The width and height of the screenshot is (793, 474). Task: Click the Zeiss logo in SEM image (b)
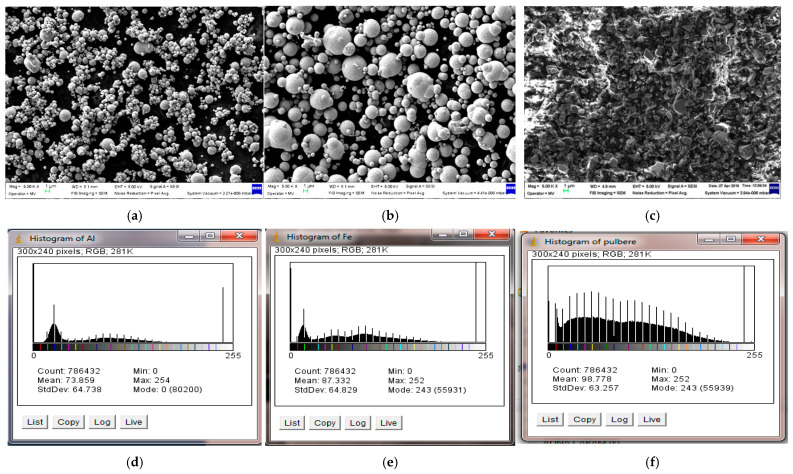pos(511,189)
